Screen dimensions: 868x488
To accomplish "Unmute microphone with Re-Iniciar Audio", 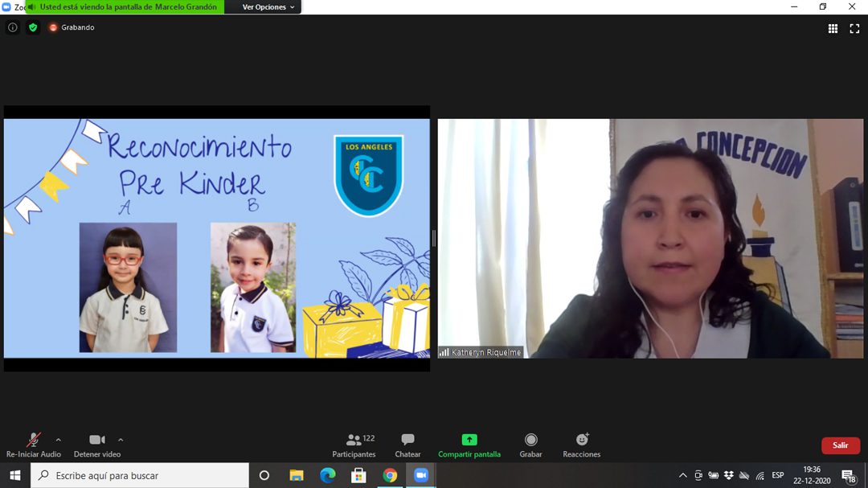I will click(x=34, y=445).
